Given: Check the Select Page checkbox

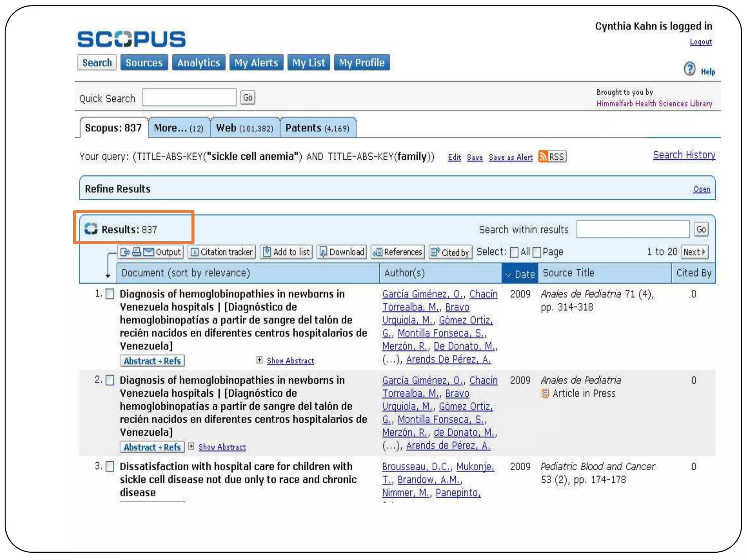Looking at the screenshot, I should (x=537, y=252).
